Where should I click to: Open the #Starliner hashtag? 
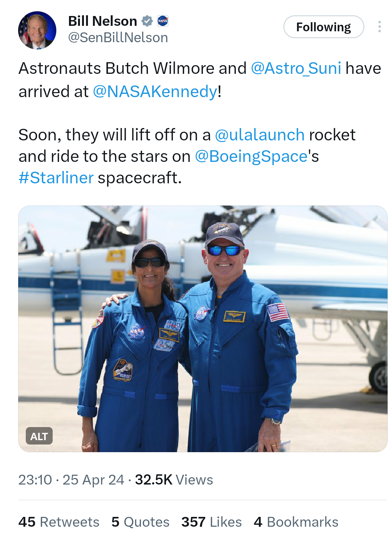click(x=56, y=178)
